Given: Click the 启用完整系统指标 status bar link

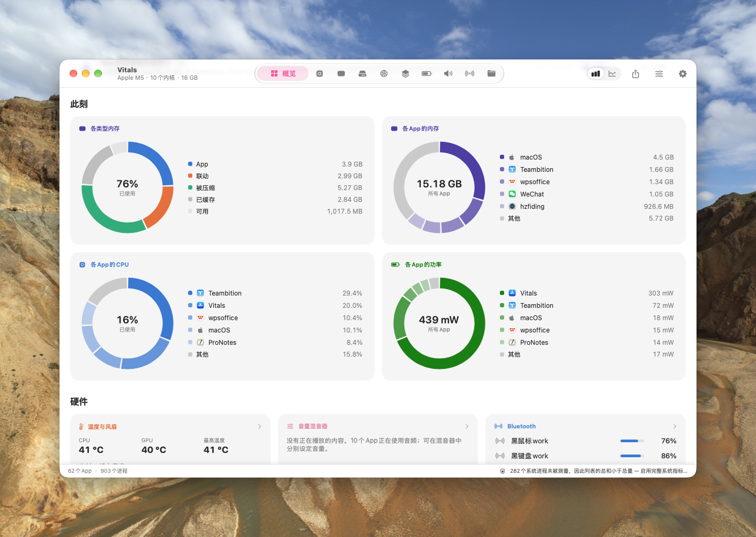Looking at the screenshot, I should [664, 471].
